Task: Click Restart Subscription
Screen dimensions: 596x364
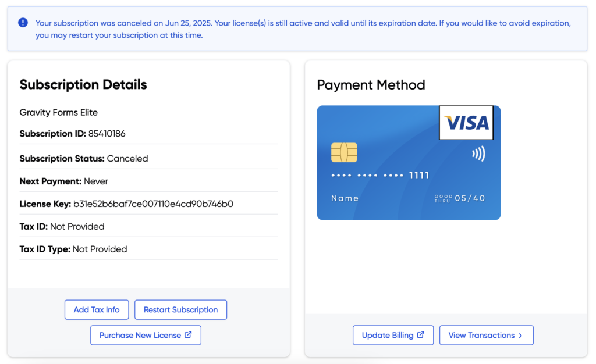Action: pos(180,309)
